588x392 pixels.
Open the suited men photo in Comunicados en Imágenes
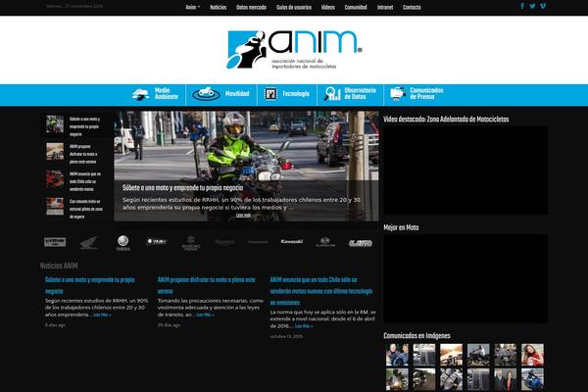coord(505,379)
